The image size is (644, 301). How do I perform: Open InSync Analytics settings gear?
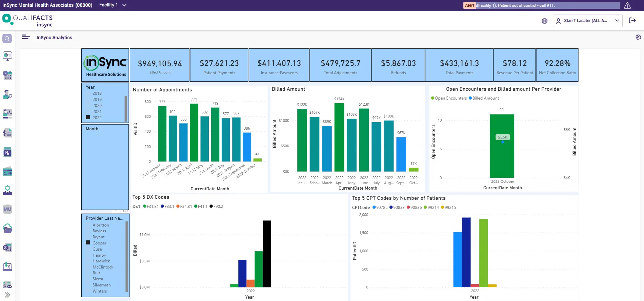[638, 37]
